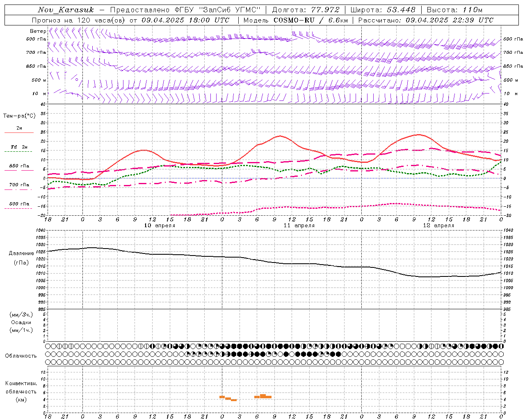This screenshot has width=525, height=420.
Task: Click the 40 value atop left temperature axis
Action: 44,104
